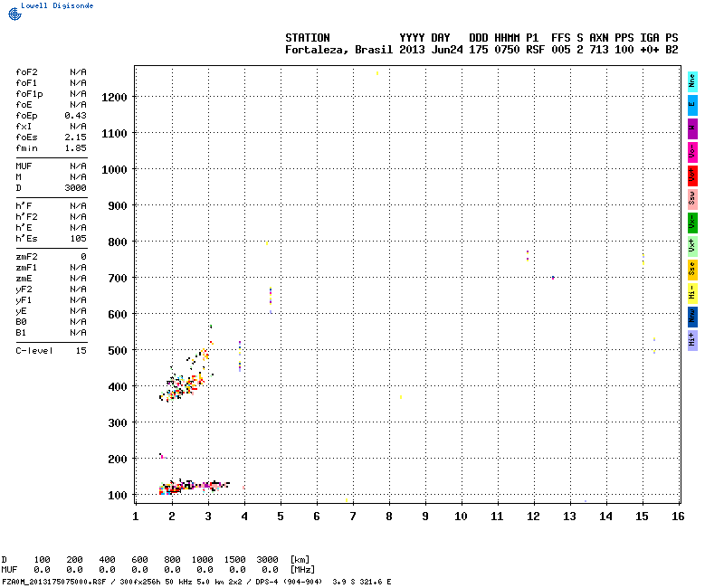Click the orange SSE legend swatch
724x588 pixels.
point(692,270)
